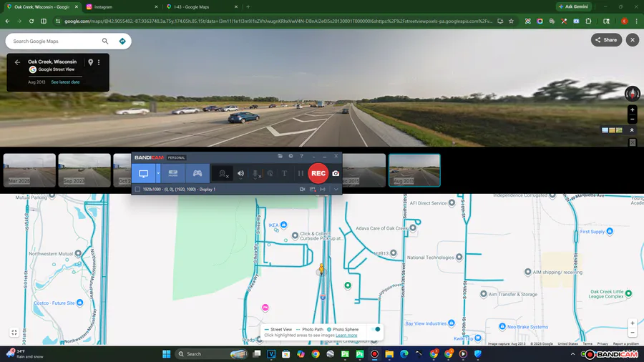Reload the page with the refresh icon
The width and height of the screenshot is (644, 362).
(x=31, y=21)
